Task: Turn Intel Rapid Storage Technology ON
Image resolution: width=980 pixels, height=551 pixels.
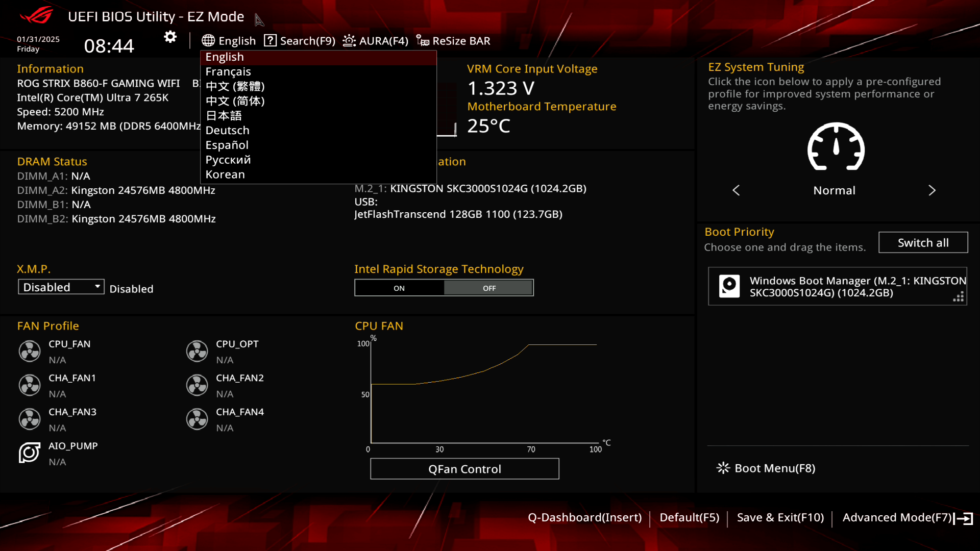Action: tap(399, 288)
